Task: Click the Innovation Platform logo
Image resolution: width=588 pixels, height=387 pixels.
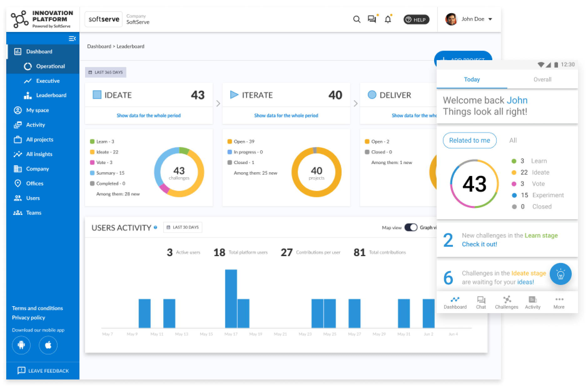Action: pos(42,19)
